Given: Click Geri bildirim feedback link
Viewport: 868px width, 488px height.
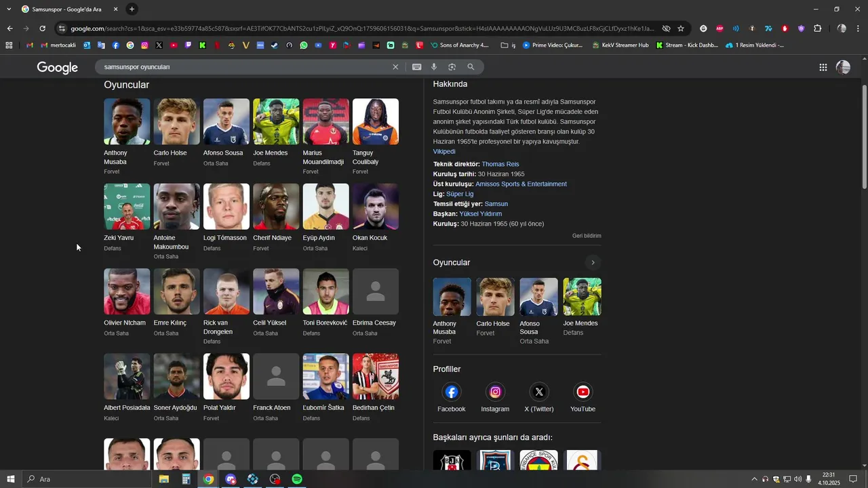Looking at the screenshot, I should point(587,236).
